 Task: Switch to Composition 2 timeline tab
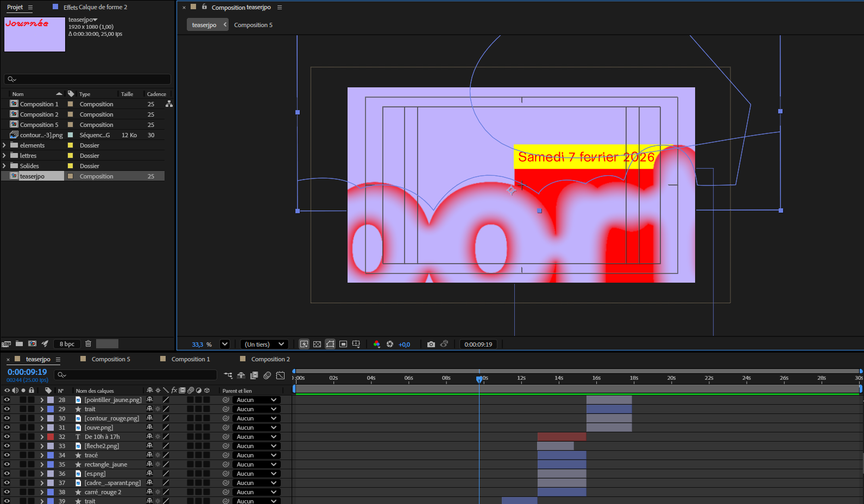click(270, 359)
